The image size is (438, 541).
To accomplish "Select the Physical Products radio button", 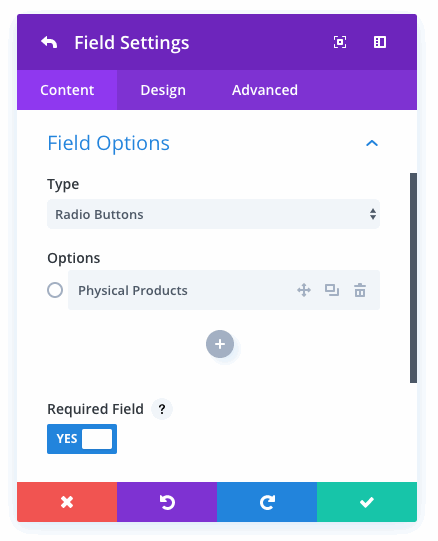I will (x=55, y=290).
